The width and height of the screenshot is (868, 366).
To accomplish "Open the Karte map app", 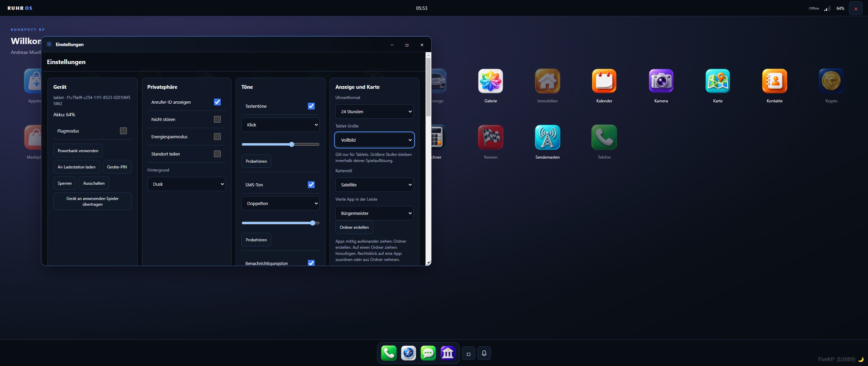I will coord(718,81).
